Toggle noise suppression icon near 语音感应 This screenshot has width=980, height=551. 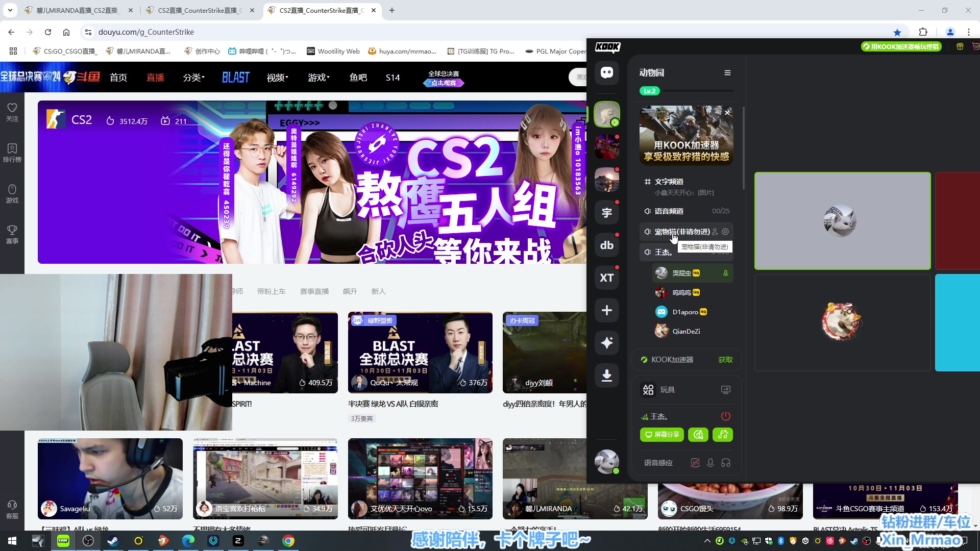click(x=695, y=463)
